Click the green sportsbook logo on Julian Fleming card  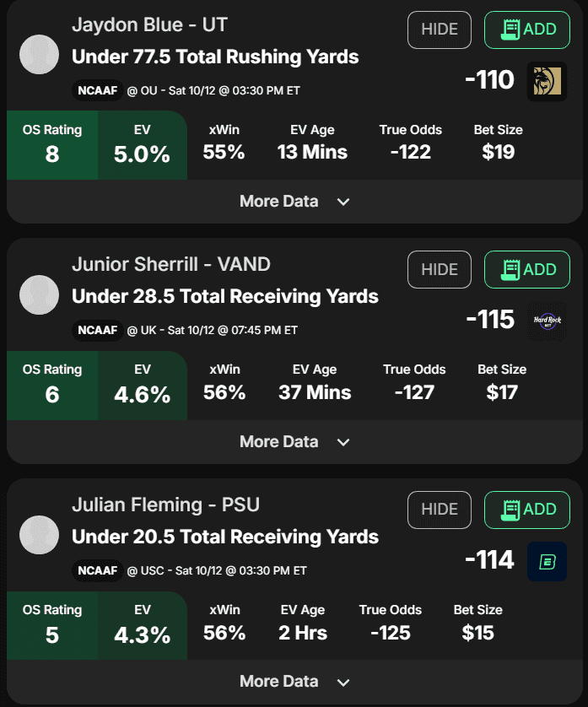(x=547, y=561)
